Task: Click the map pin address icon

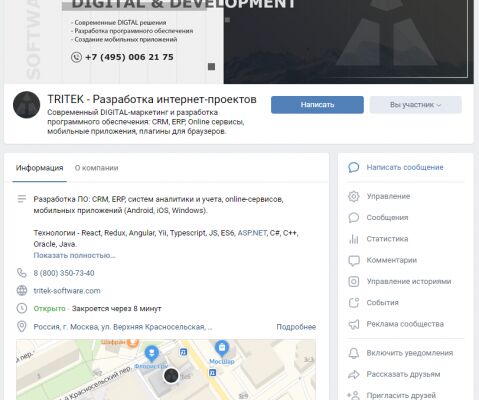Action: (x=22, y=326)
